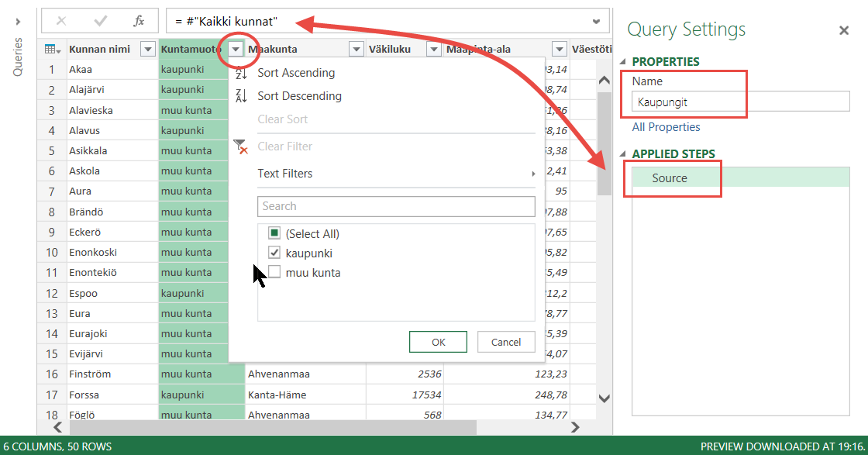Toggle the (Select All) checkbox
Viewport: 868px width, 455px height.
[x=274, y=233]
